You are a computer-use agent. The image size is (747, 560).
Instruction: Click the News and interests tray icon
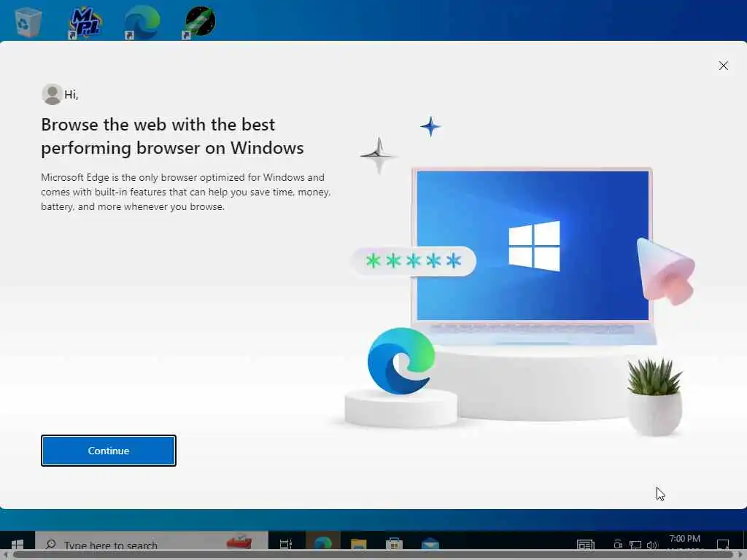click(x=586, y=545)
